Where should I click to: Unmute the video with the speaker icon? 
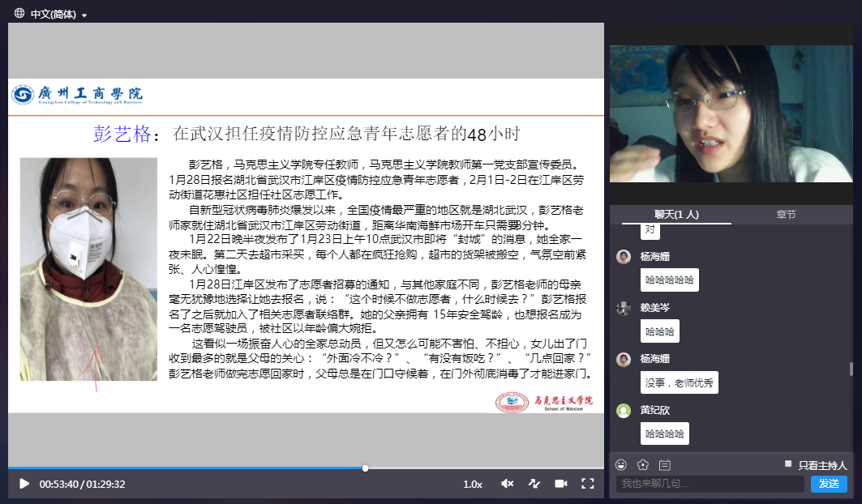pyautogui.click(x=507, y=484)
